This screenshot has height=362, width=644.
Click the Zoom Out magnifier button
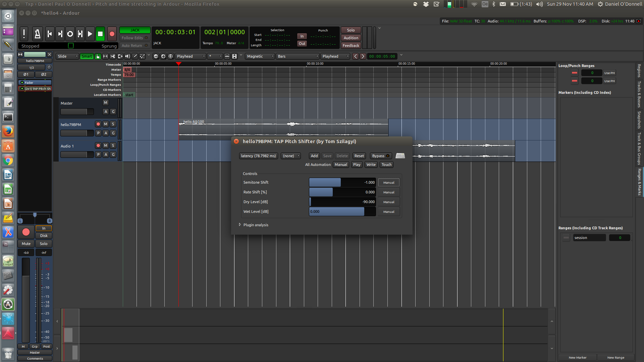click(156, 56)
